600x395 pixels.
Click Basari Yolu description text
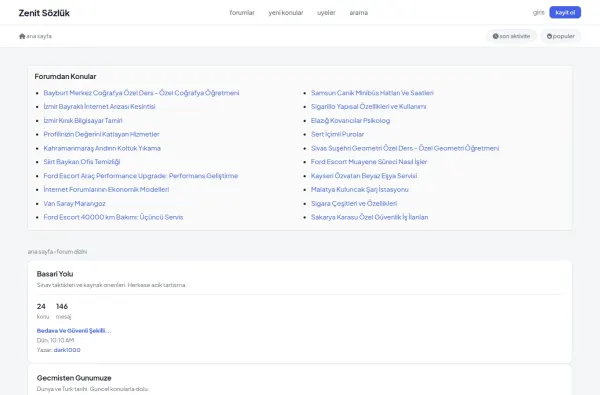[111, 285]
